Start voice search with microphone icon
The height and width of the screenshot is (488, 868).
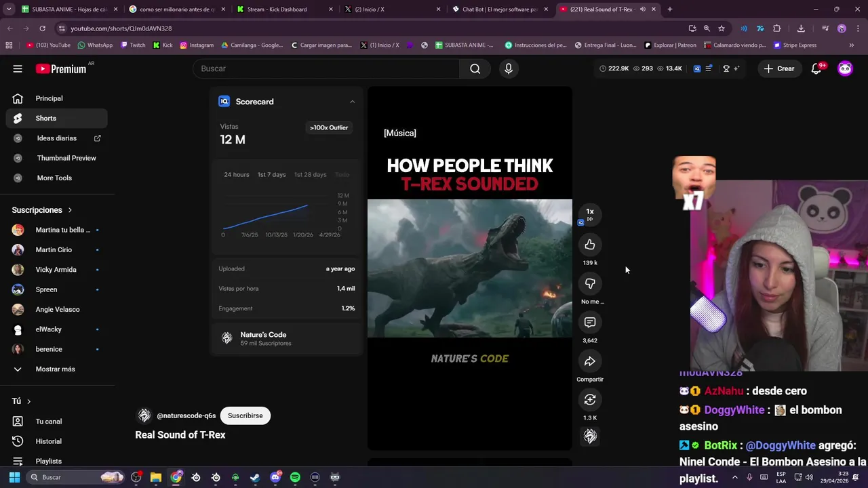(509, 68)
